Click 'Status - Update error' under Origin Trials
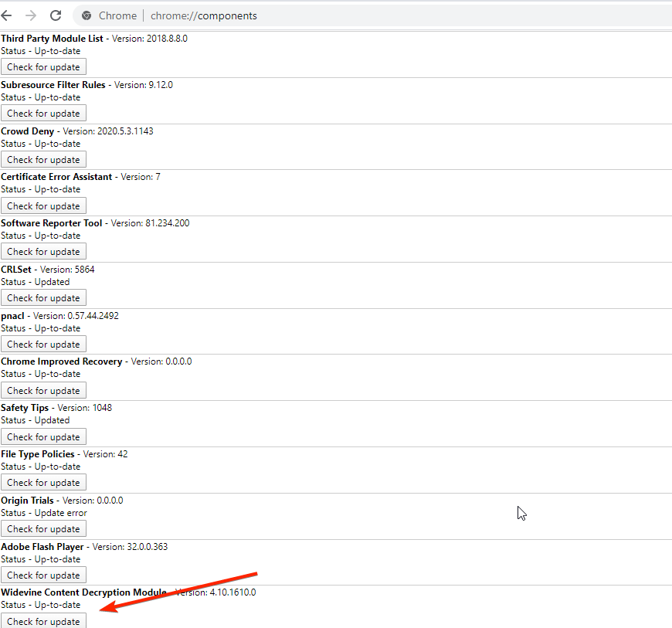The width and height of the screenshot is (672, 628). (44, 513)
